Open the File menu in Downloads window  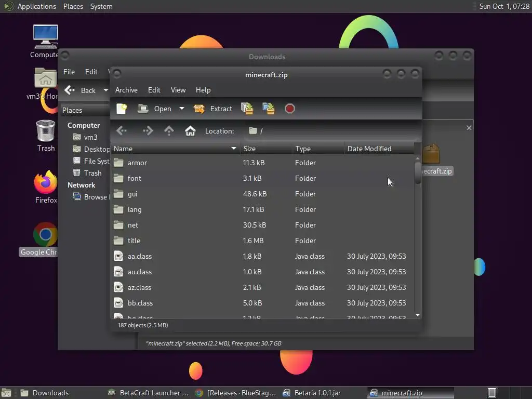69,72
